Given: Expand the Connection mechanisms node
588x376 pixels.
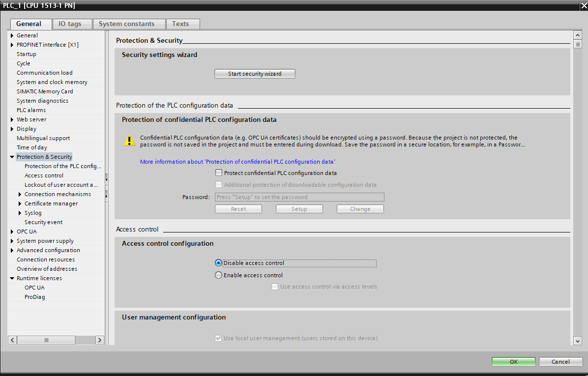Looking at the screenshot, I should pyautogui.click(x=20, y=194).
